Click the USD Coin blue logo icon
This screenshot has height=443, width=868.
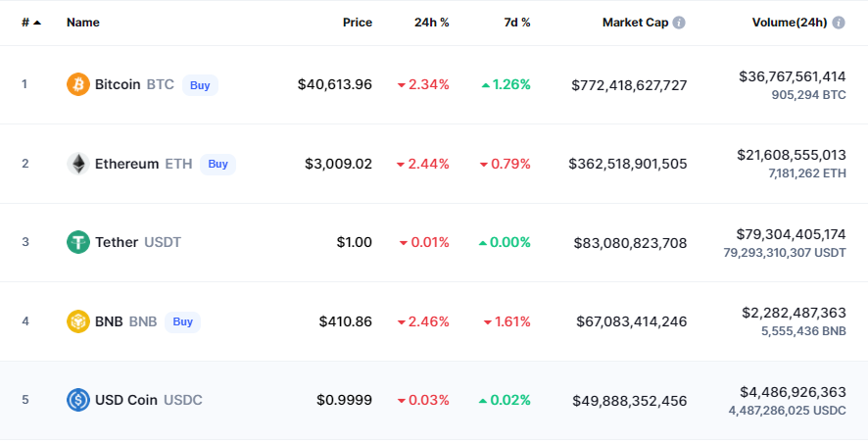point(78,400)
